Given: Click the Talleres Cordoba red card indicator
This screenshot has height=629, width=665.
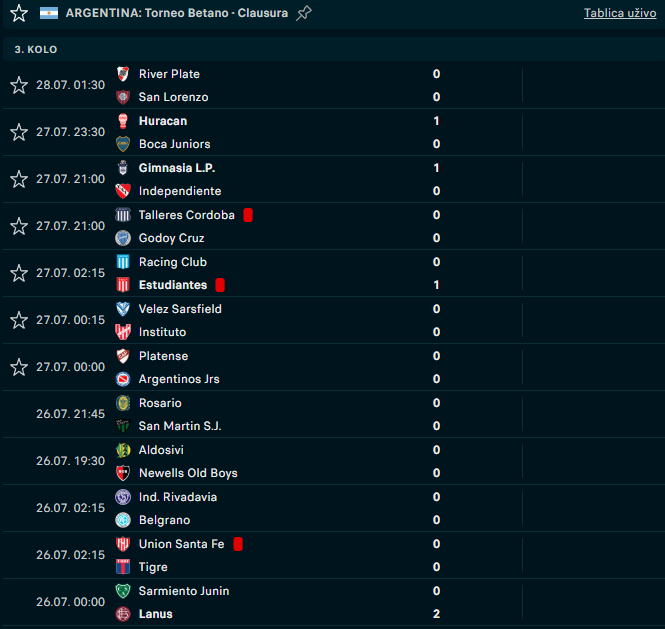Looking at the screenshot, I should (248, 215).
